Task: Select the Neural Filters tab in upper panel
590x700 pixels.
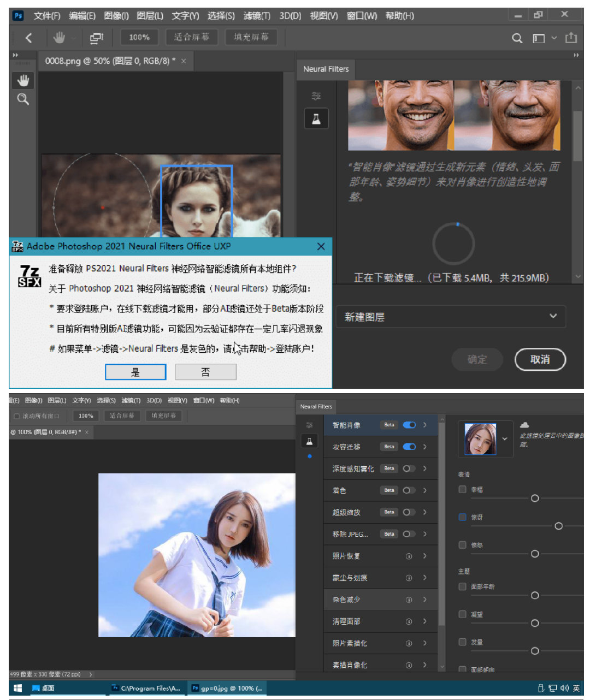Action: 326,69
